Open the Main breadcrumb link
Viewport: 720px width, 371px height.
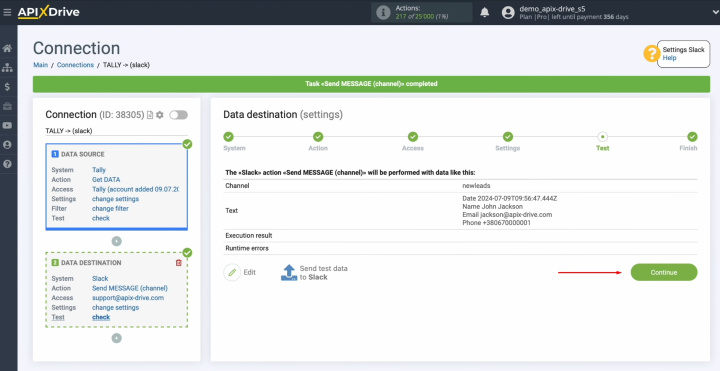coord(40,65)
